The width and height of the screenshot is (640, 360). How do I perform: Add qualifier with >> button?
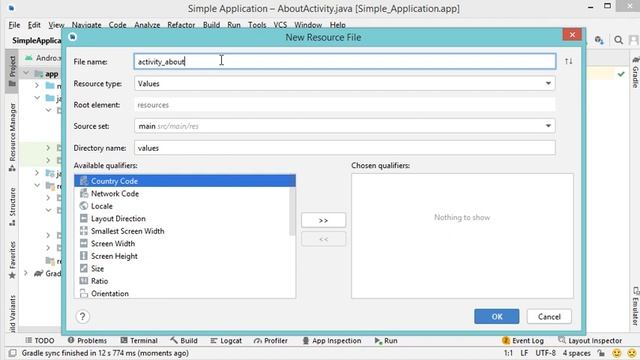click(323, 220)
